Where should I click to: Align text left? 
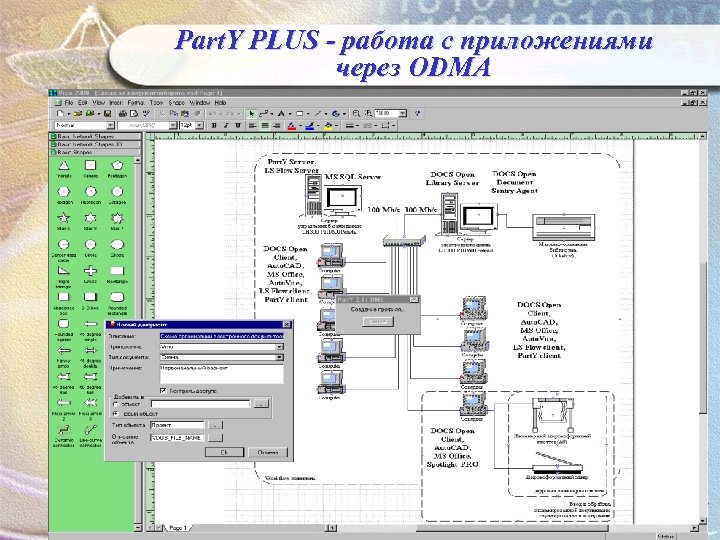(x=253, y=125)
